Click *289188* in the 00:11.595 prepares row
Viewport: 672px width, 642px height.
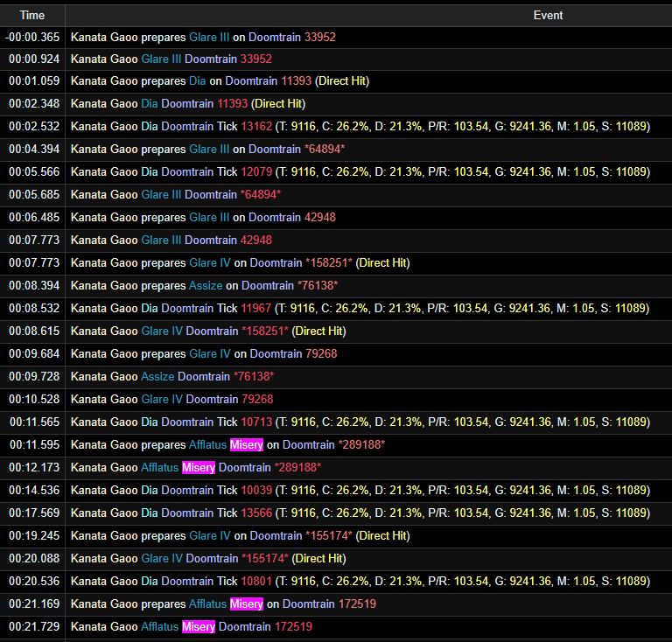click(361, 444)
